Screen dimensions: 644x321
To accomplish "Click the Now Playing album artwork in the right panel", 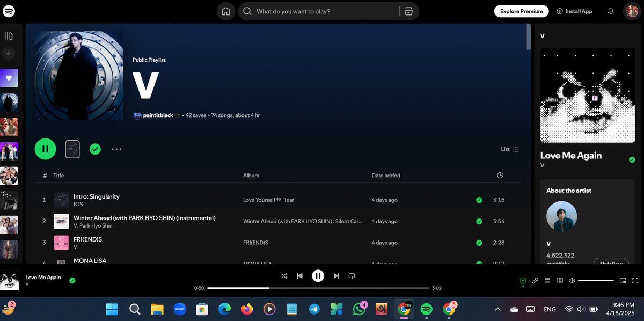I will [x=587, y=96].
